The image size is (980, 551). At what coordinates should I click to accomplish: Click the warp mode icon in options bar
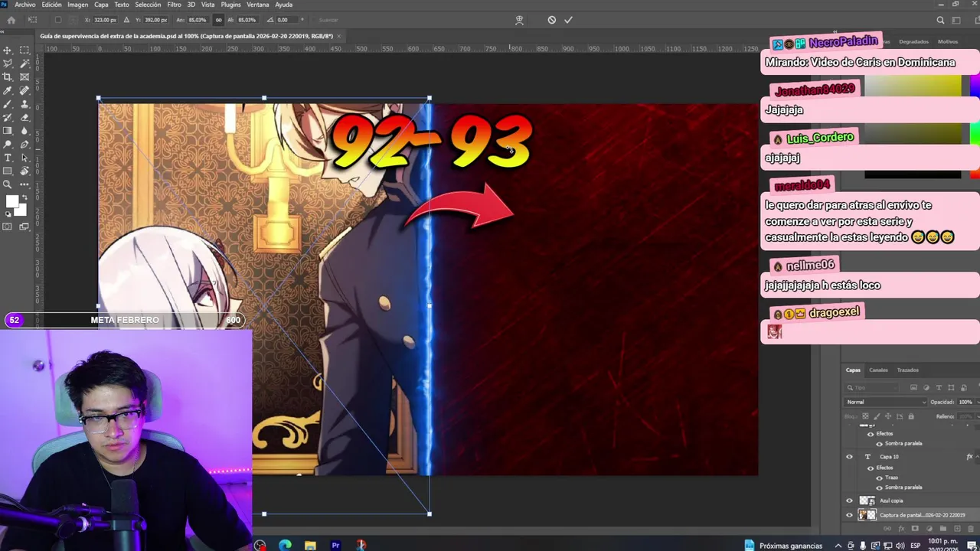coord(519,20)
